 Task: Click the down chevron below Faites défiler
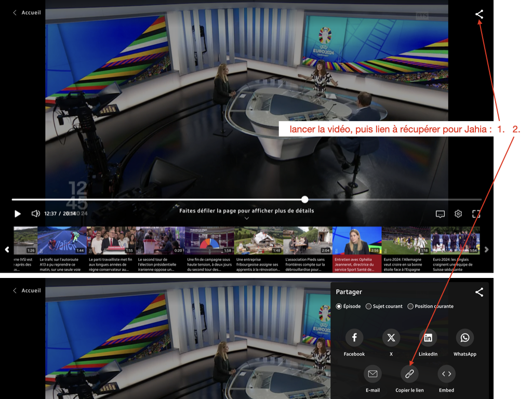(247, 219)
